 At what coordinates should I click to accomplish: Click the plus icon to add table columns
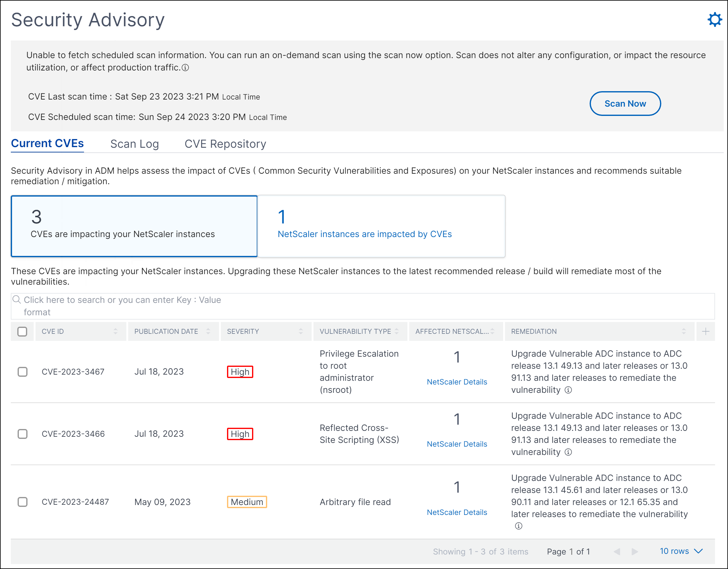coord(706,332)
